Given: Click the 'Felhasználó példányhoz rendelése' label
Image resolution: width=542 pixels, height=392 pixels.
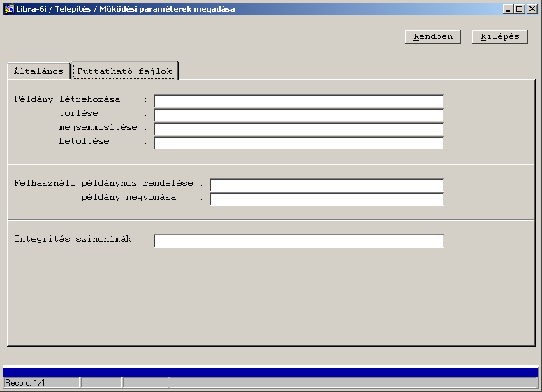Looking at the screenshot, I should click(103, 183).
